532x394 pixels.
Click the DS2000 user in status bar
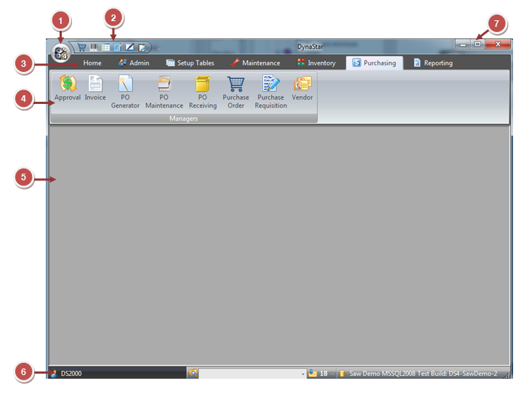point(70,374)
